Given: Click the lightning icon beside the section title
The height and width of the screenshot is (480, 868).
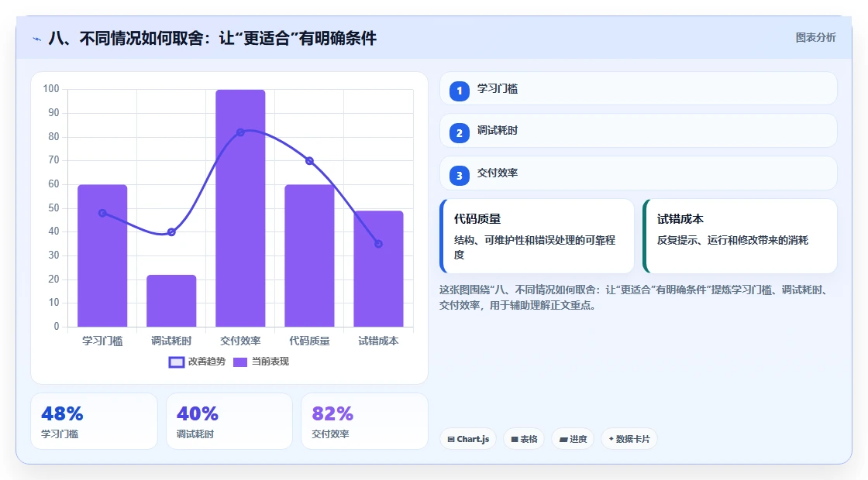Looking at the screenshot, I should (36, 39).
